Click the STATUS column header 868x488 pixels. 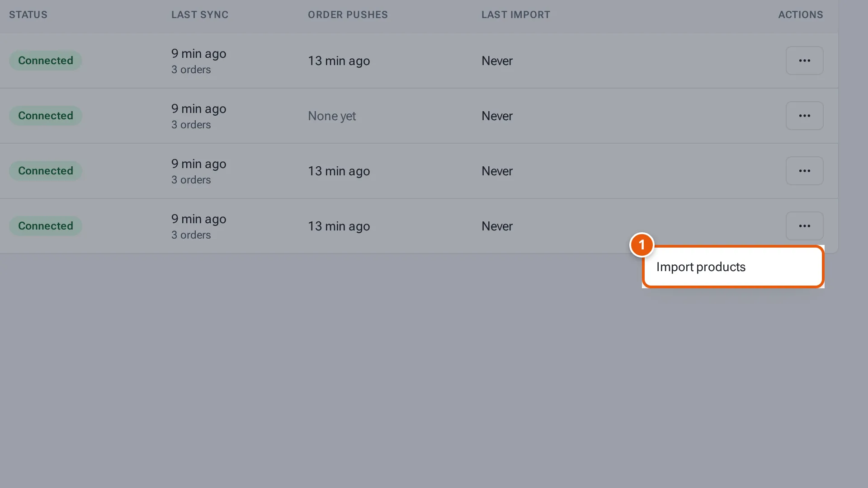click(x=28, y=15)
